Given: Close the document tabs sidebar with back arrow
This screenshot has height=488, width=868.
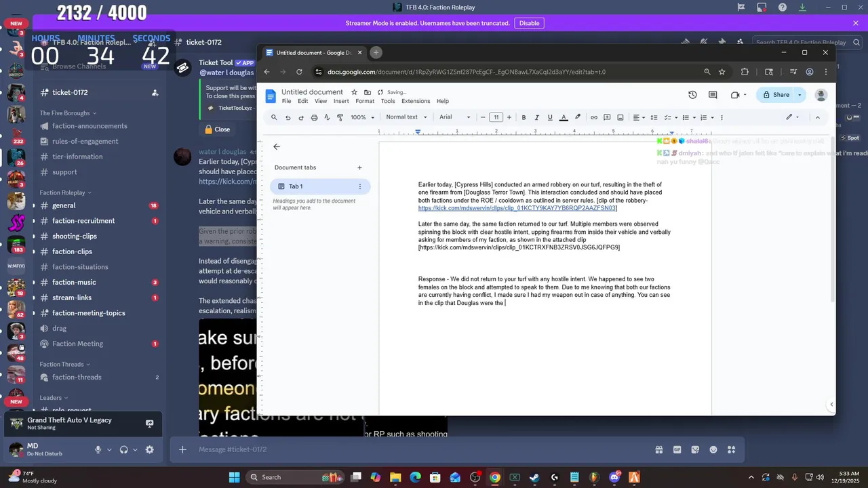Looking at the screenshot, I should [276, 146].
